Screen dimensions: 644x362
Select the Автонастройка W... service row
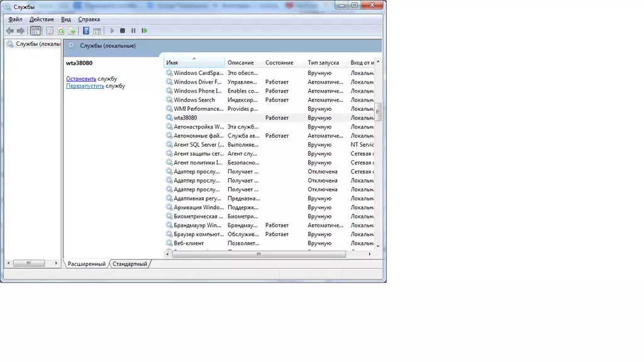tap(269, 127)
